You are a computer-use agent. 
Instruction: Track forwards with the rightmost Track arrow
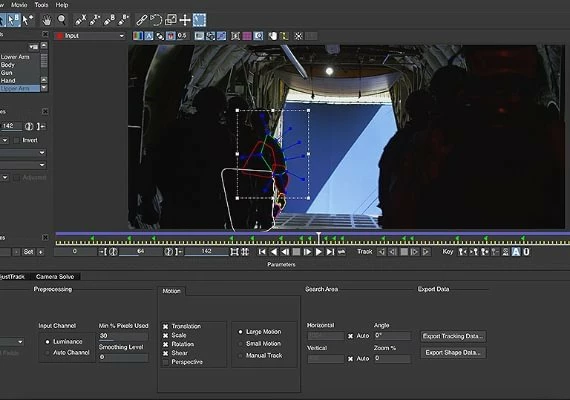426,252
